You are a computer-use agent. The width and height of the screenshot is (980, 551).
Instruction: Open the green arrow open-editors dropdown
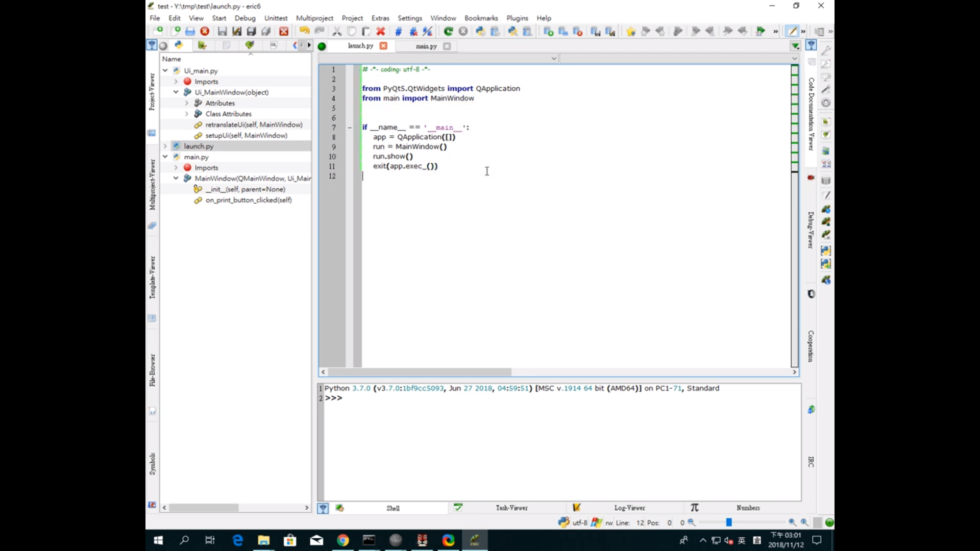795,46
